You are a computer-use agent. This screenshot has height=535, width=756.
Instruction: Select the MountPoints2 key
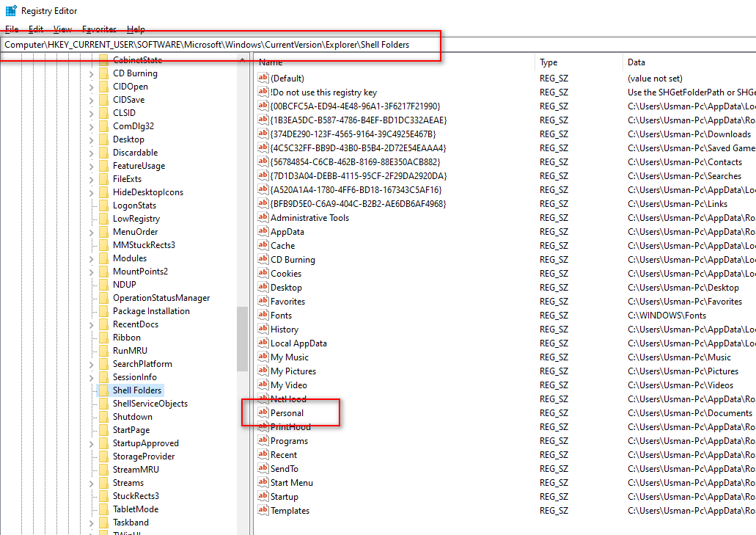coord(140,271)
